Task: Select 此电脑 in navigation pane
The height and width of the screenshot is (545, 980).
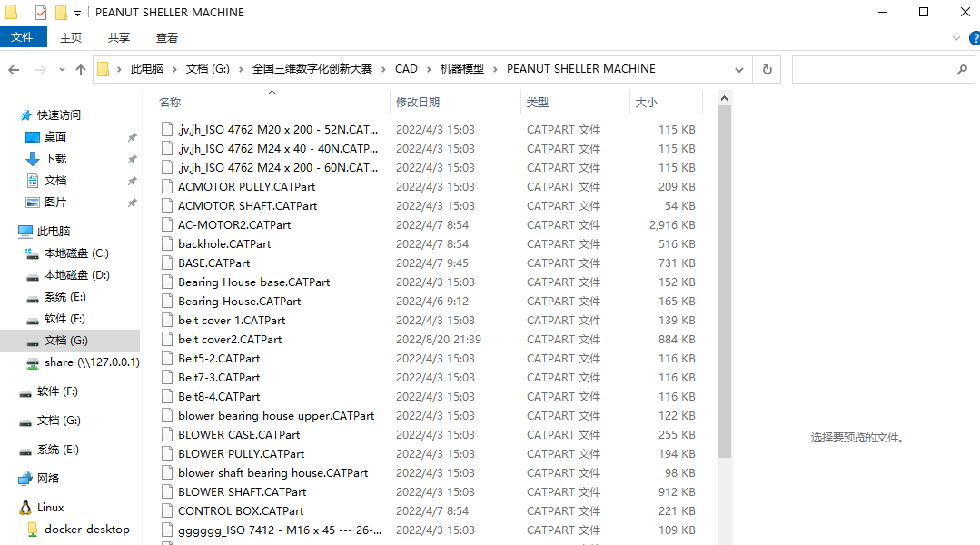Action: pos(54,232)
